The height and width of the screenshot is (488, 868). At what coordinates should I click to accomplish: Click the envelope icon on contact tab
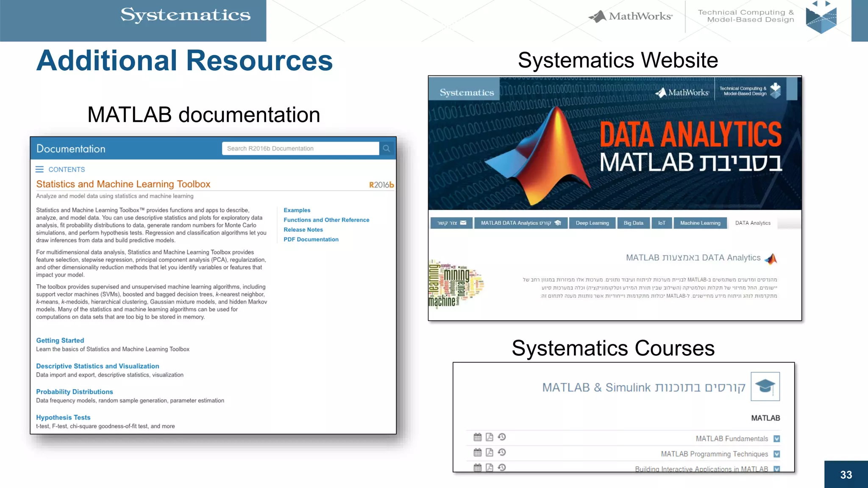pos(463,223)
